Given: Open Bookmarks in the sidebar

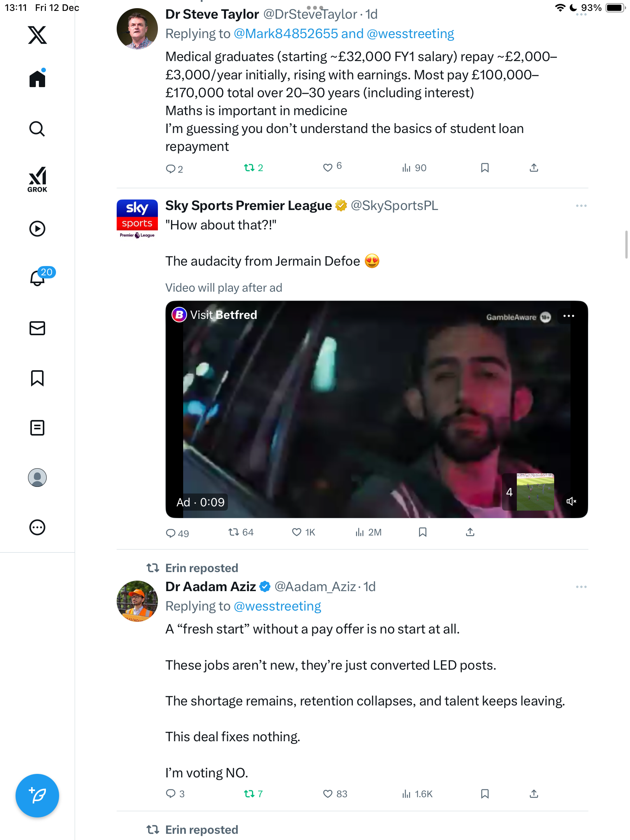Looking at the screenshot, I should 37,378.
